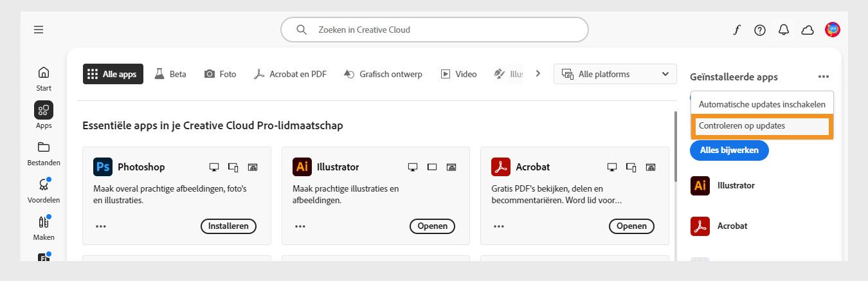Viewport: 868px width, 281px height.
Task: Click the Acrobat card's web platform icon
Action: (651, 167)
